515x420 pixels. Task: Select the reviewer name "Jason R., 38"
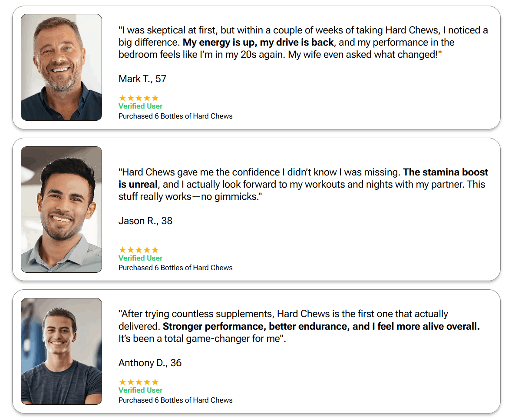click(145, 221)
